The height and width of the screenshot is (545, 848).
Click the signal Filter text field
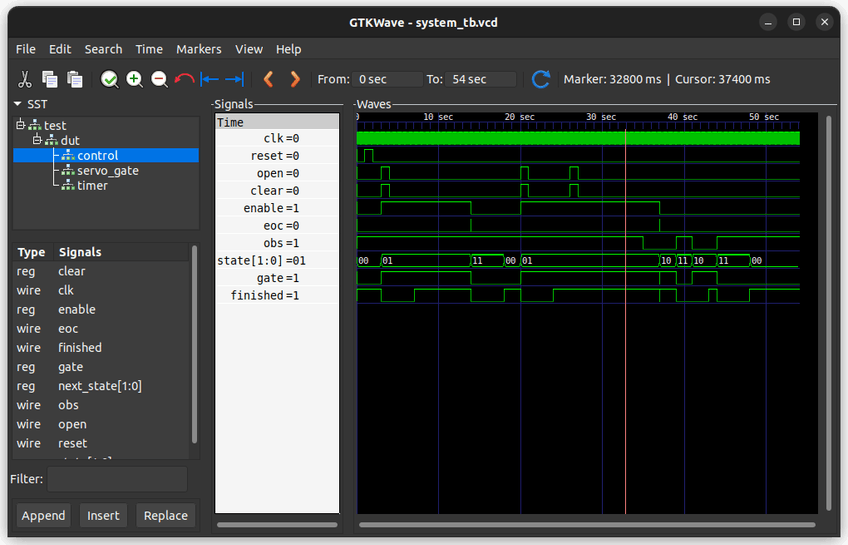117,479
